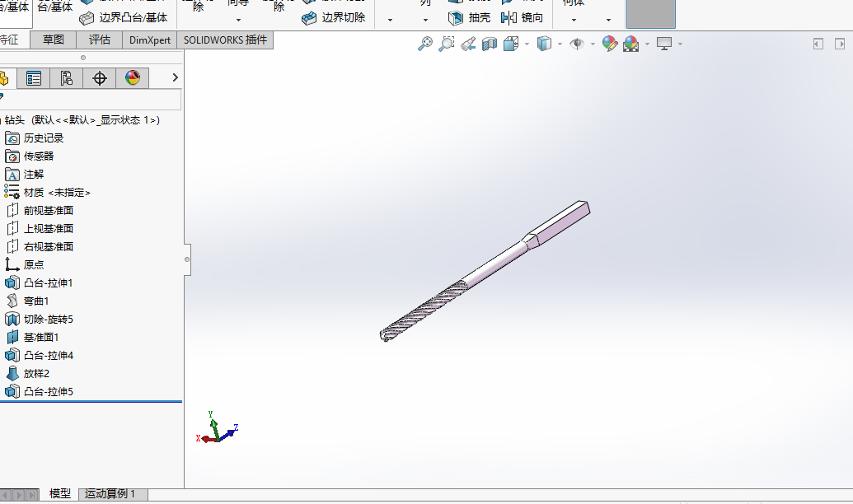Open the View Settings dropdown arrow
Image resolution: width=853 pixels, height=504 pixels.
click(680, 44)
